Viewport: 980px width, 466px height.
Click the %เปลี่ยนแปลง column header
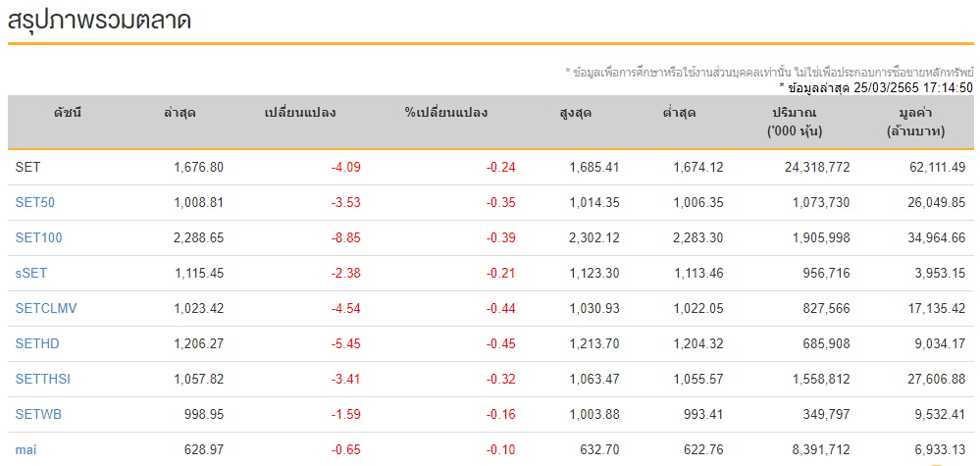(x=445, y=113)
